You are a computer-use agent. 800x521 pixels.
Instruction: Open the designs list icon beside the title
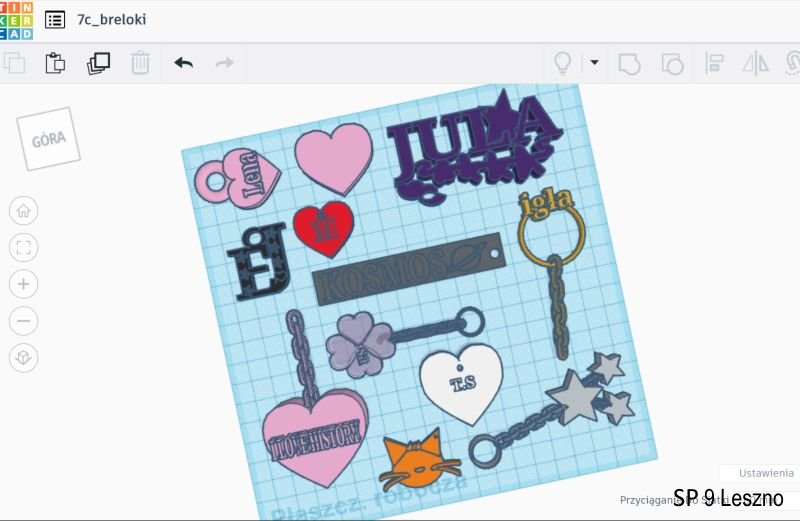(x=55, y=20)
